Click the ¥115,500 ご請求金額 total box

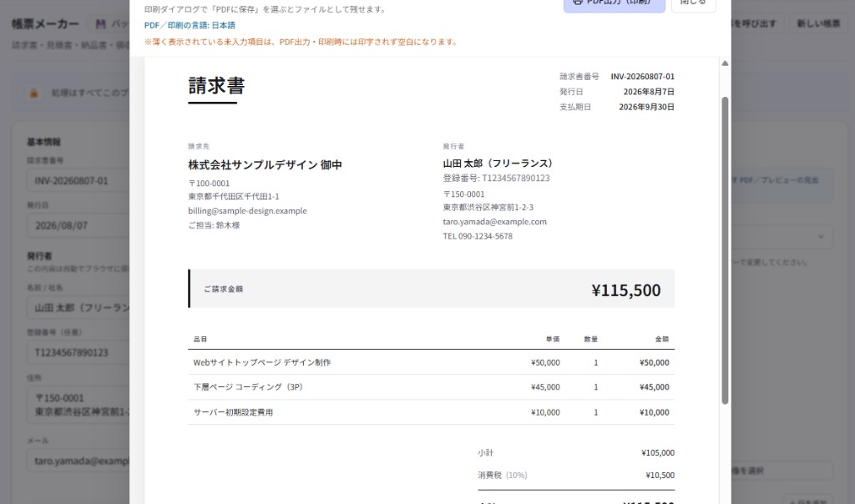(432, 289)
